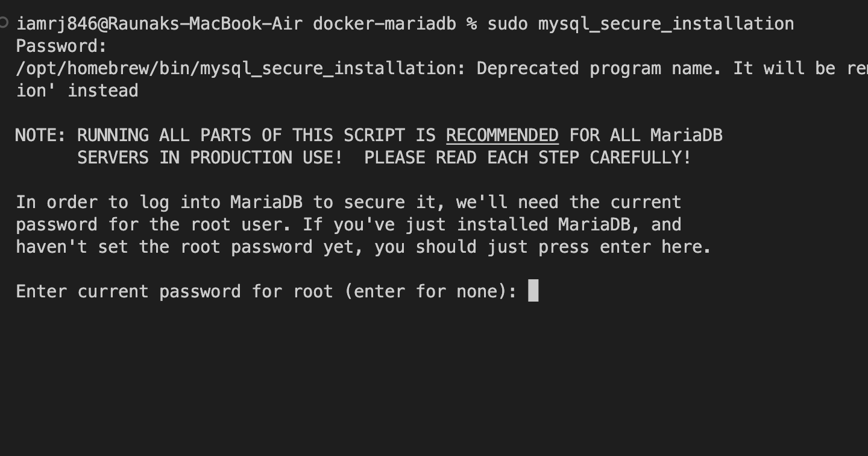
Task: Click "SERVERS IN PRODUCTION USE!" text
Action: [210, 157]
